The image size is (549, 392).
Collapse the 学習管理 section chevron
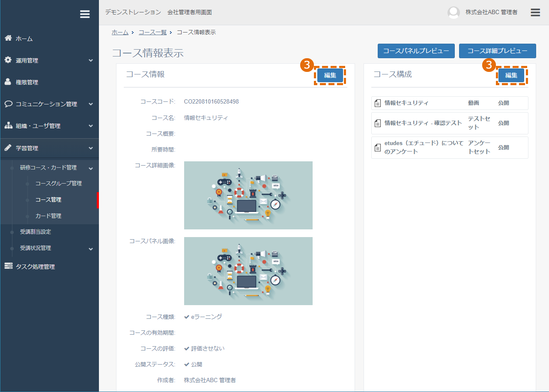[x=91, y=148]
